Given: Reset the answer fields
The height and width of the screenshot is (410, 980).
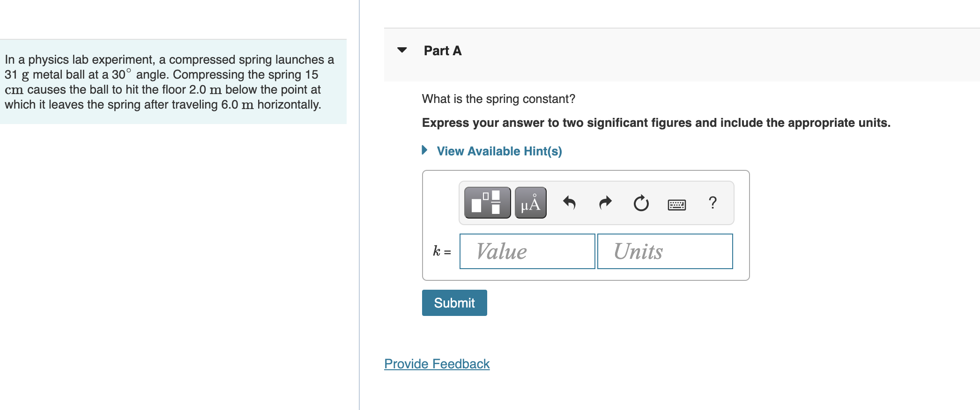Looking at the screenshot, I should (x=641, y=203).
